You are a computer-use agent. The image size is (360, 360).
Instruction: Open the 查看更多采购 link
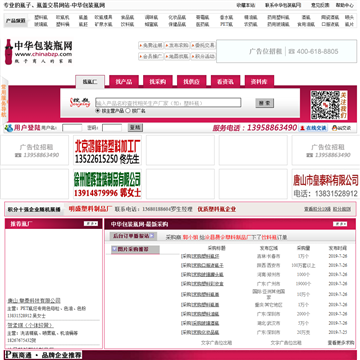(x=341, y=342)
